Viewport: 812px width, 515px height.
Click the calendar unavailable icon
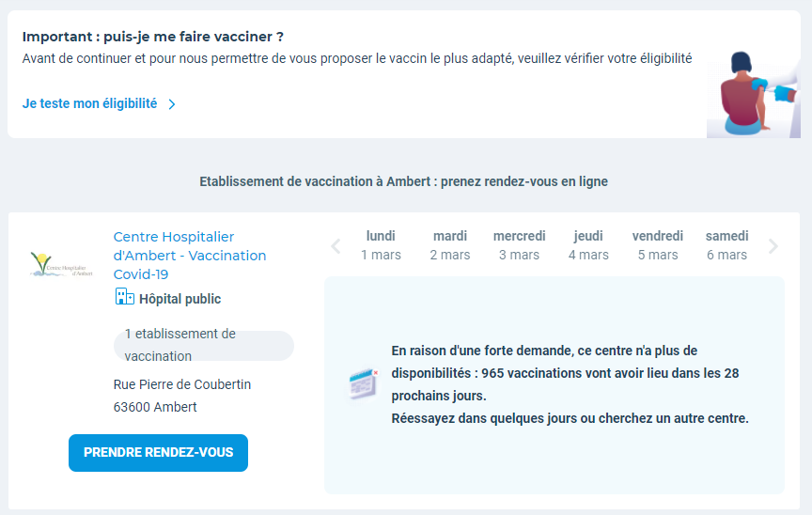click(363, 384)
